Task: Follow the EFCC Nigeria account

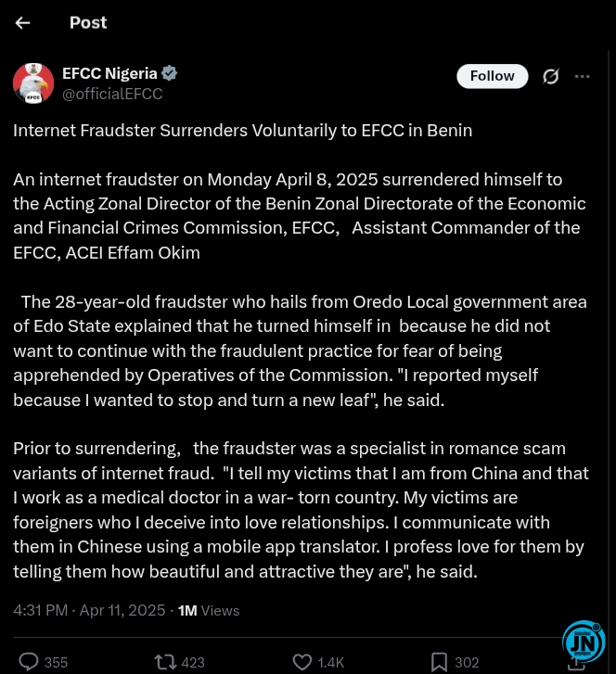Action: click(x=492, y=76)
